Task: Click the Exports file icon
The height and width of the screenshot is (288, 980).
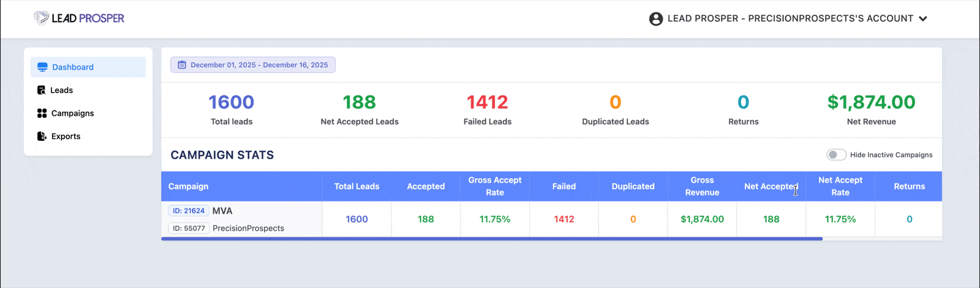Action: pyautogui.click(x=42, y=136)
